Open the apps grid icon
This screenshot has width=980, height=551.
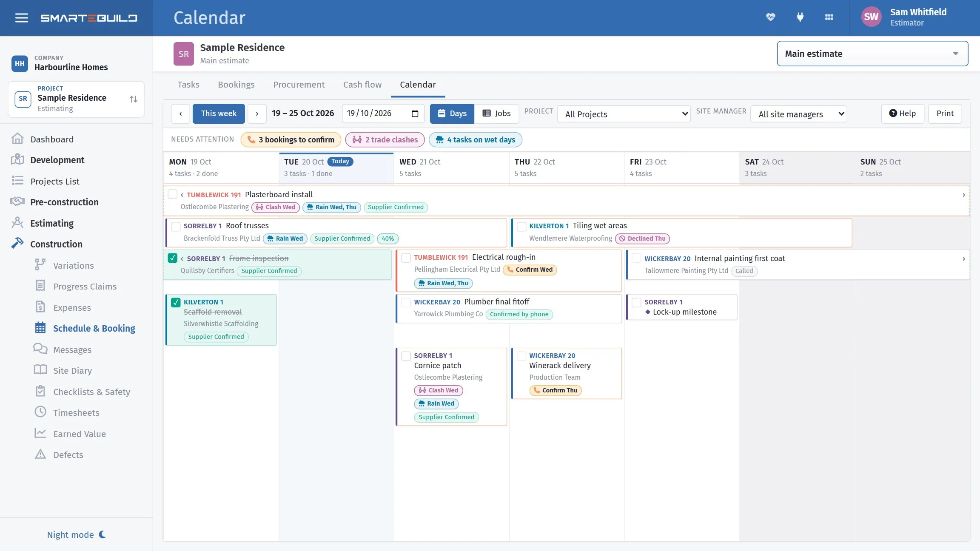tap(829, 17)
